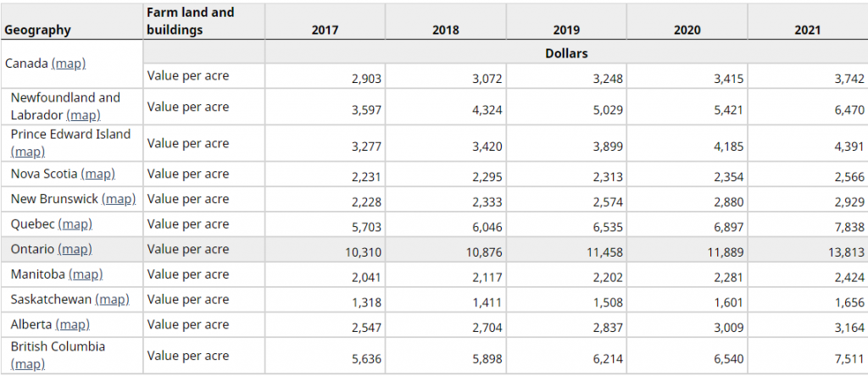Click the Farm land and buildings header
Image resolution: width=868 pixels, height=376 pixels.
click(x=191, y=21)
